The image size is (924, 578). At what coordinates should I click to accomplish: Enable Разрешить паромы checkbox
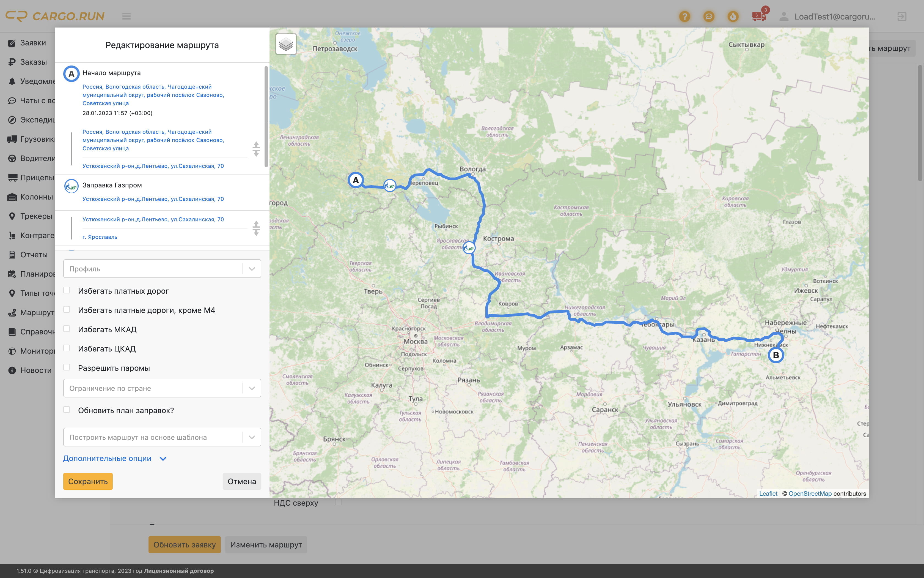[x=67, y=367]
